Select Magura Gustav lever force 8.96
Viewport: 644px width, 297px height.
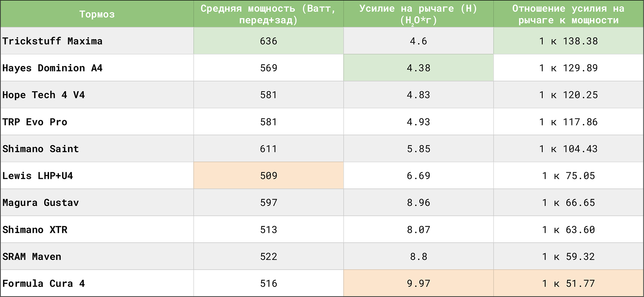[x=418, y=203]
